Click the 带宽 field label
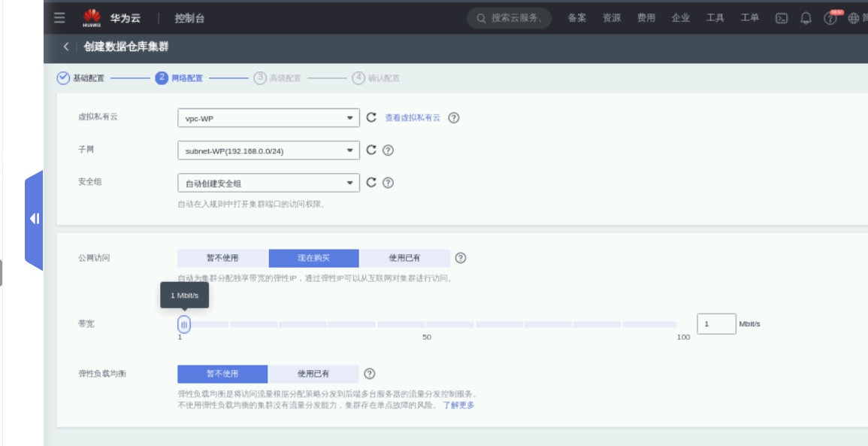868x446 pixels. coord(86,323)
